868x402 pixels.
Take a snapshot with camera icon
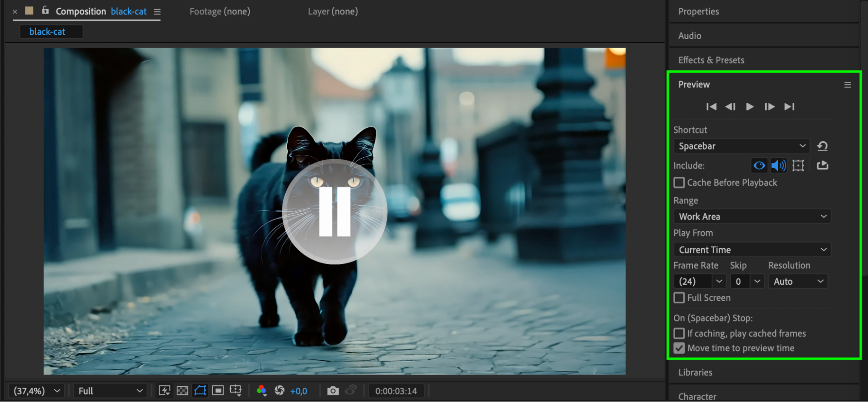click(x=333, y=391)
